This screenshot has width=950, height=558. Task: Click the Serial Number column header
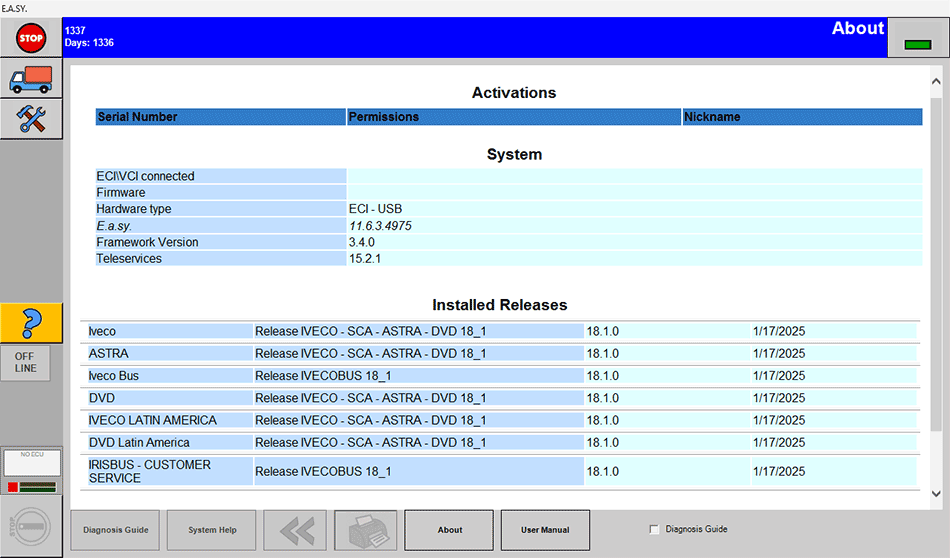pyautogui.click(x=221, y=117)
